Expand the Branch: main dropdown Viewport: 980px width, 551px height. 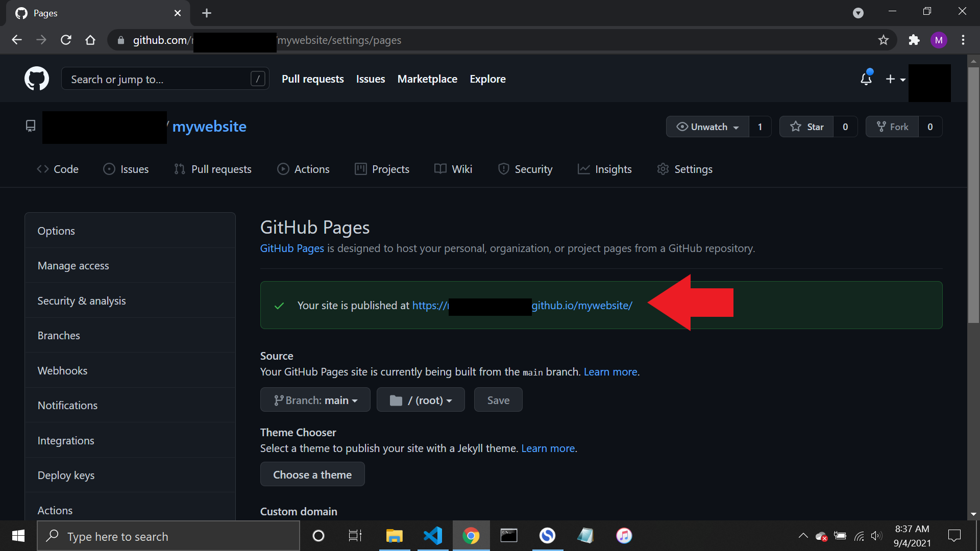click(x=315, y=400)
